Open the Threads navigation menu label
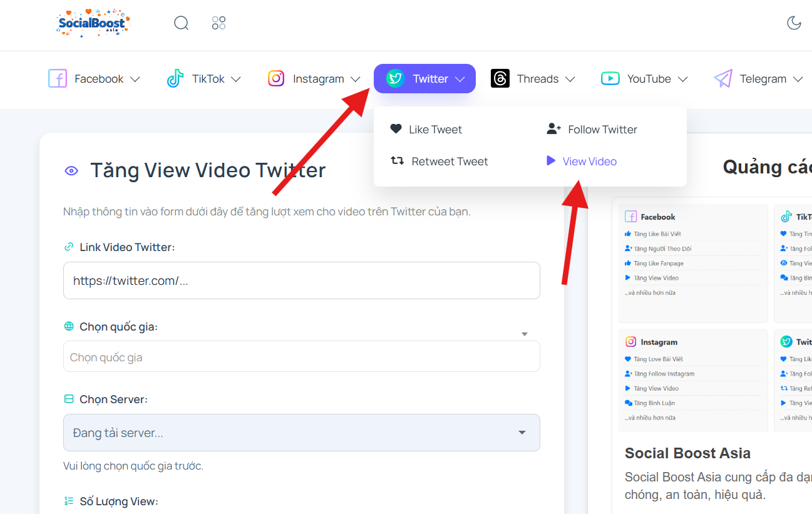This screenshot has height=514, width=812. (538, 79)
